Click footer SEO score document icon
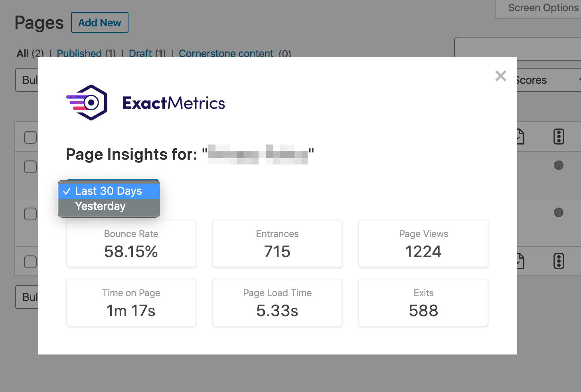Screen dimensions: 581x392 520,261
